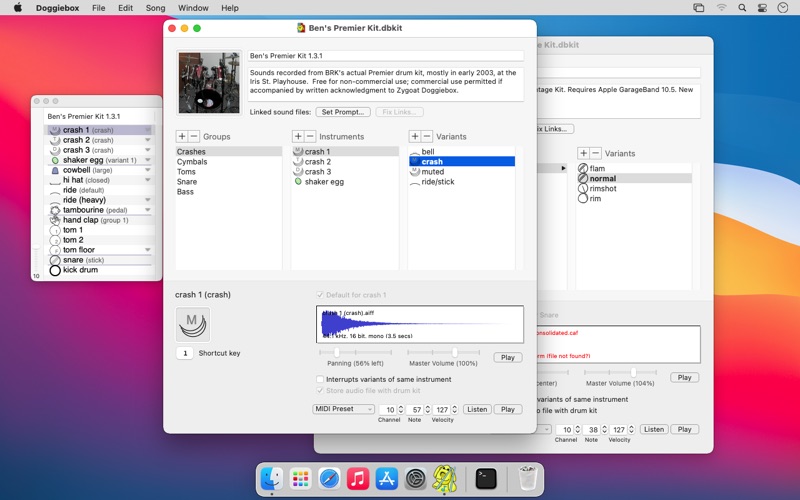800x500 pixels.
Task: Toggle Store audio file with drum kit checkbox
Action: coord(320,390)
